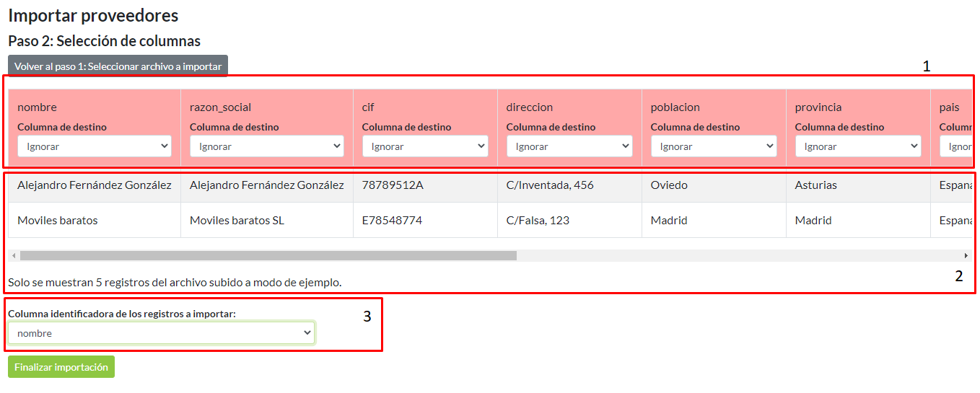Screen dimensions: 980x393
Task: Click the horizontal scrollbar thumb
Action: pos(268,255)
